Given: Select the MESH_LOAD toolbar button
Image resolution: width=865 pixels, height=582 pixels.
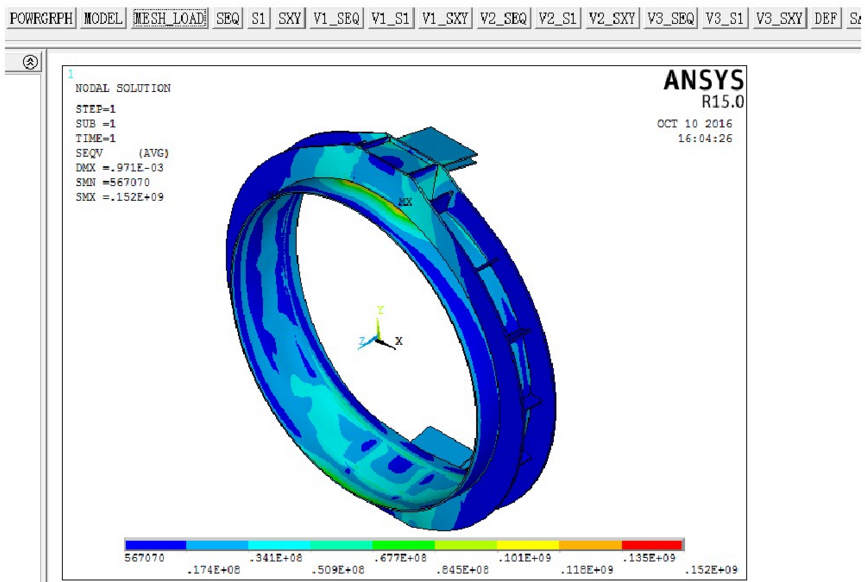Looking at the screenshot, I should pos(169,19).
